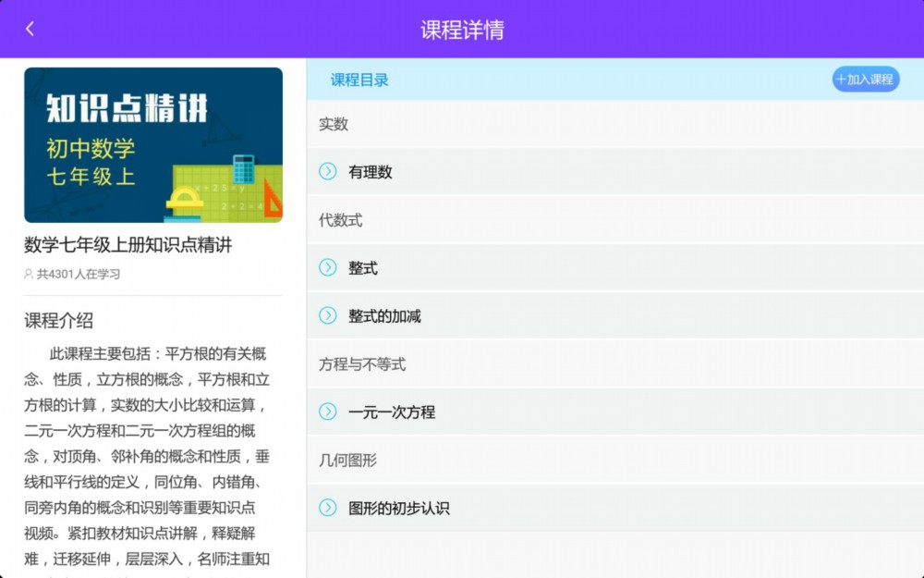This screenshot has height=578, width=924.
Task: Click the circled arrow icon beside 有理数
Action: click(x=327, y=171)
